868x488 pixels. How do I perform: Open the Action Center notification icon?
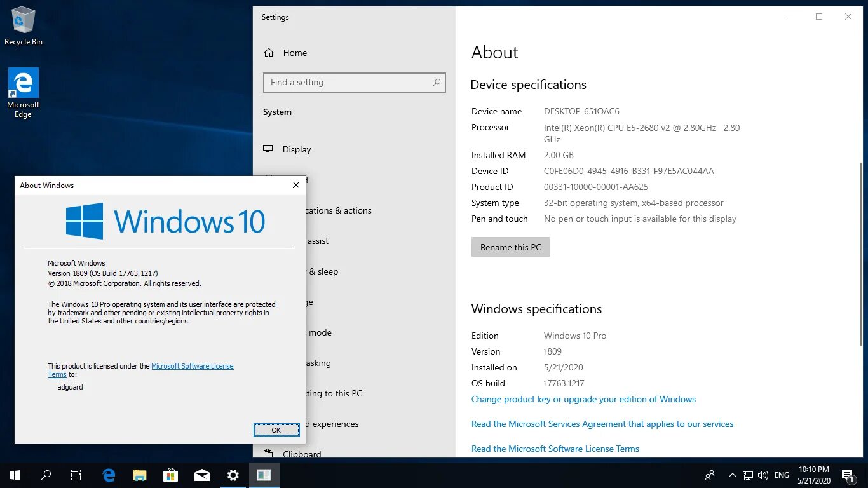point(848,475)
